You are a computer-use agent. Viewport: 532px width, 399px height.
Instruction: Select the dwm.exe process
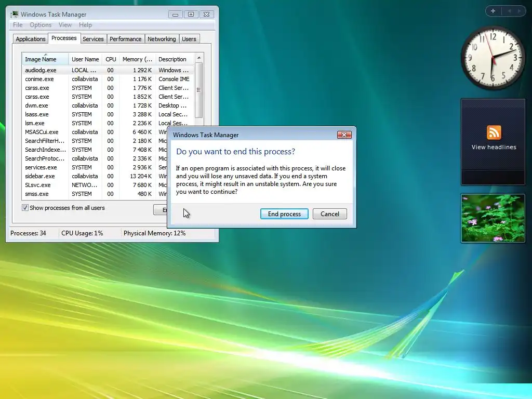point(108,105)
